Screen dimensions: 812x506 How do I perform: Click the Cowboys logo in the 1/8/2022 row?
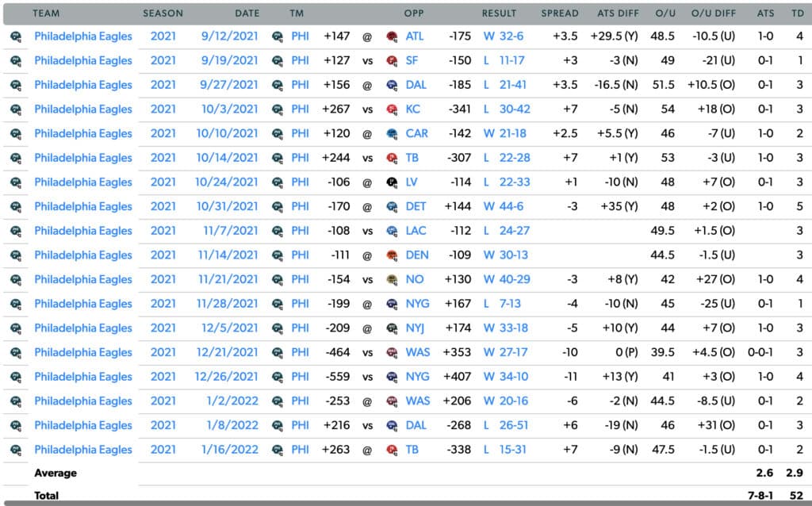coord(392,426)
